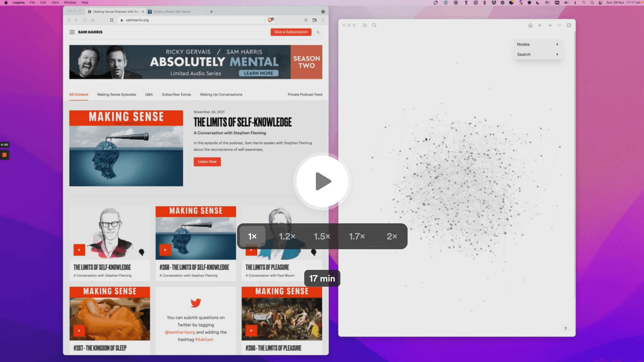644x362 pixels.
Task: Click the browser home icon
Action: click(x=93, y=20)
